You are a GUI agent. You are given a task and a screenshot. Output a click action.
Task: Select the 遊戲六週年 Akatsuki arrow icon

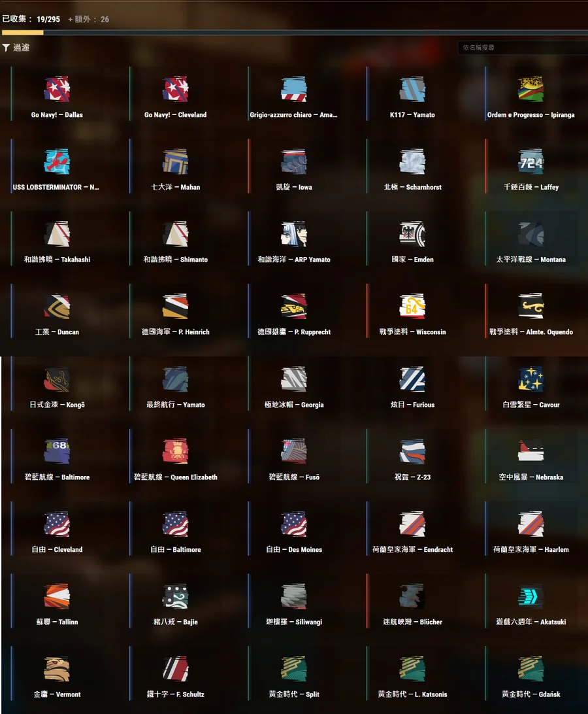point(531,596)
